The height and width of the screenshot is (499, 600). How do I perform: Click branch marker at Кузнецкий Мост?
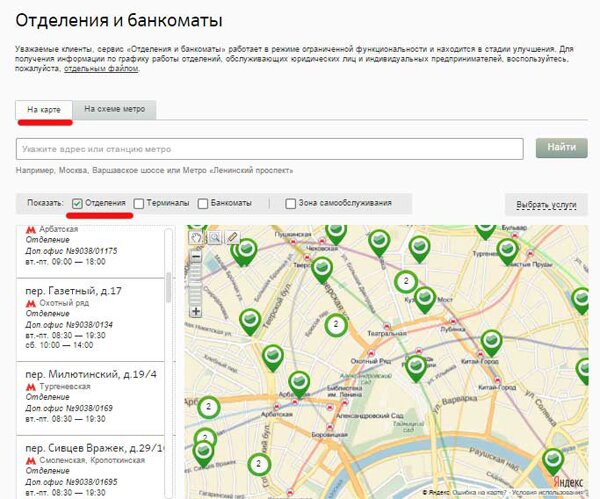pos(425,300)
